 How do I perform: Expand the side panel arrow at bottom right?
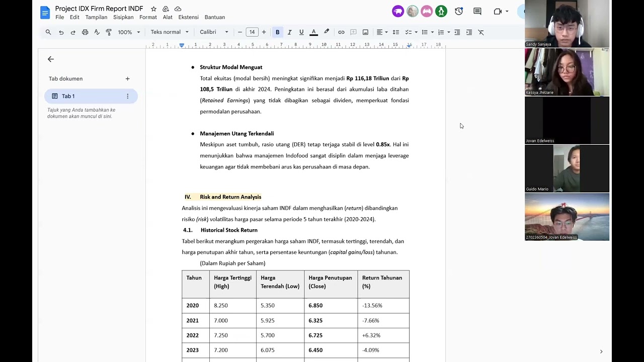[601, 351]
